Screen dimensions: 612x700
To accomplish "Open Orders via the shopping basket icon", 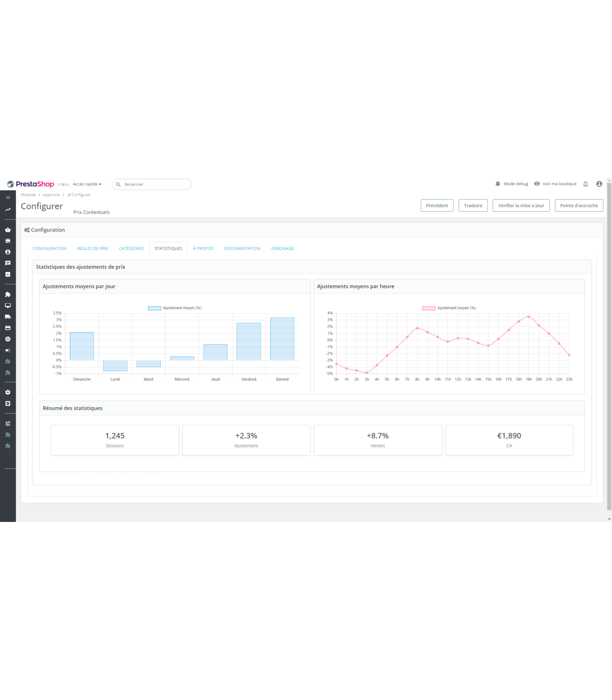I will coord(8,230).
